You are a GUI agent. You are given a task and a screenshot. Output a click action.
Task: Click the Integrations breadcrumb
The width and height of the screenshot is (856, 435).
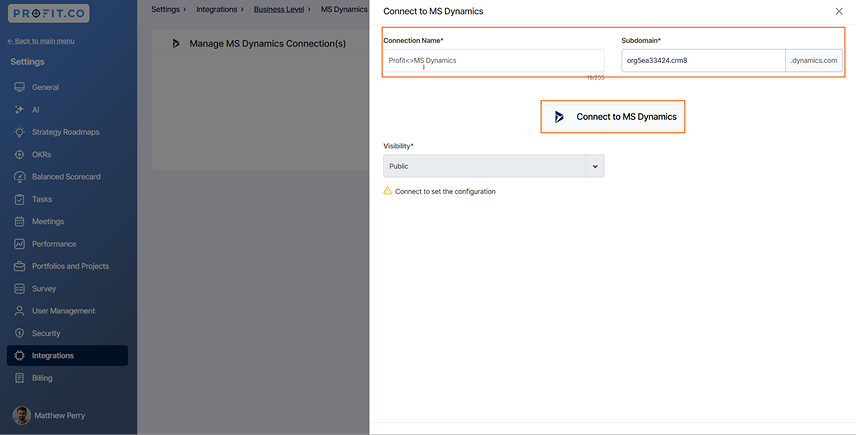217,9
